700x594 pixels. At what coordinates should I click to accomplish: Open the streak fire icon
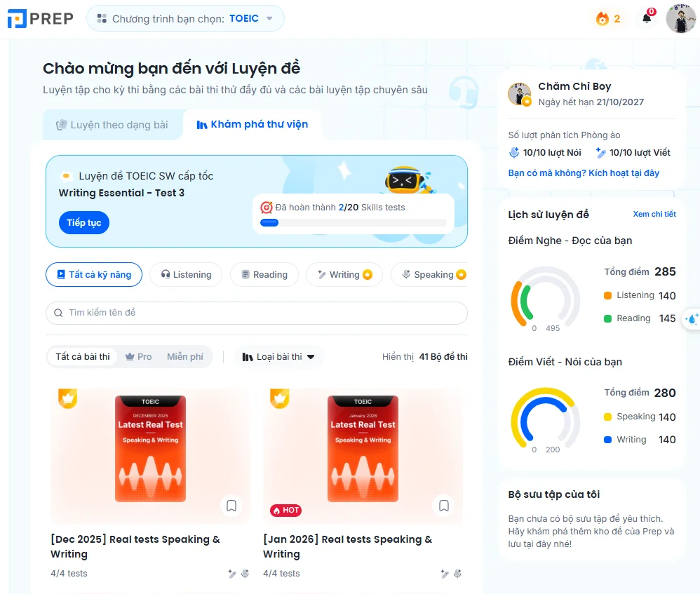pos(603,19)
